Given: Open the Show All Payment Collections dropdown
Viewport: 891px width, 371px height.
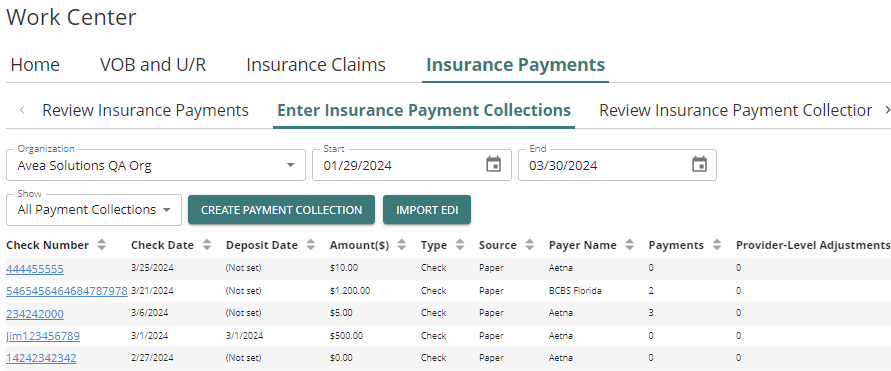Looking at the screenshot, I should pos(94,210).
